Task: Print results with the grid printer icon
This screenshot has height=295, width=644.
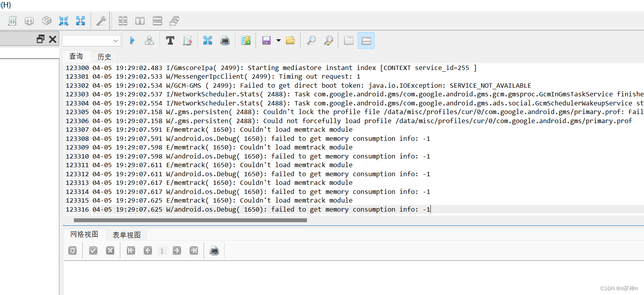Action: (214, 251)
